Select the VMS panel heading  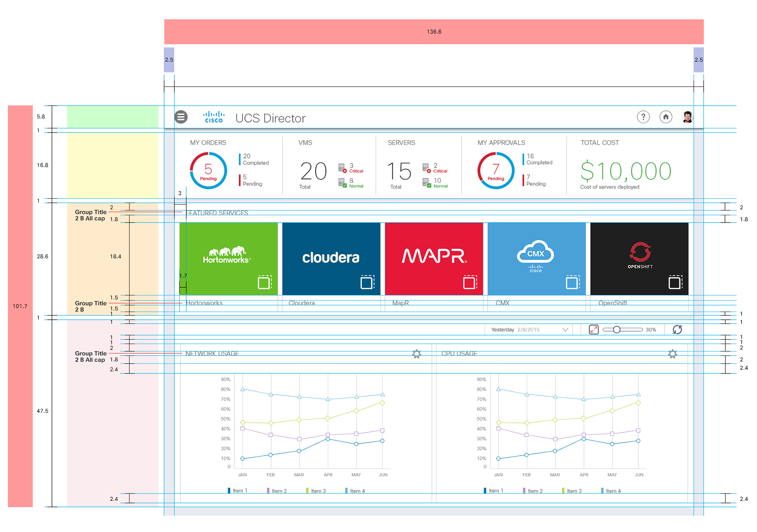305,143
